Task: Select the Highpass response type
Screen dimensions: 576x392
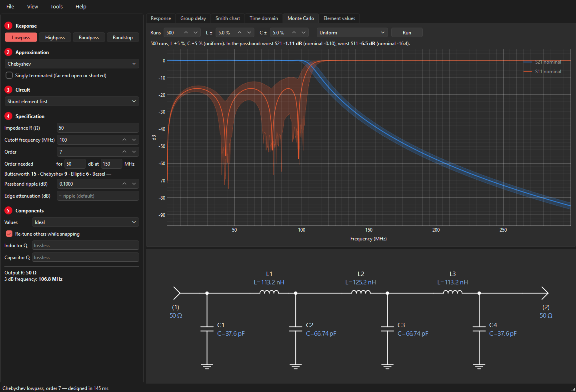Action: [x=55, y=37]
